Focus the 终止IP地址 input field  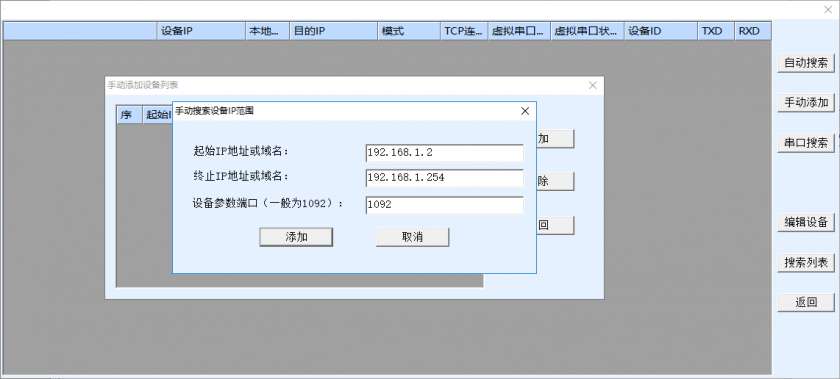pyautogui.click(x=444, y=178)
